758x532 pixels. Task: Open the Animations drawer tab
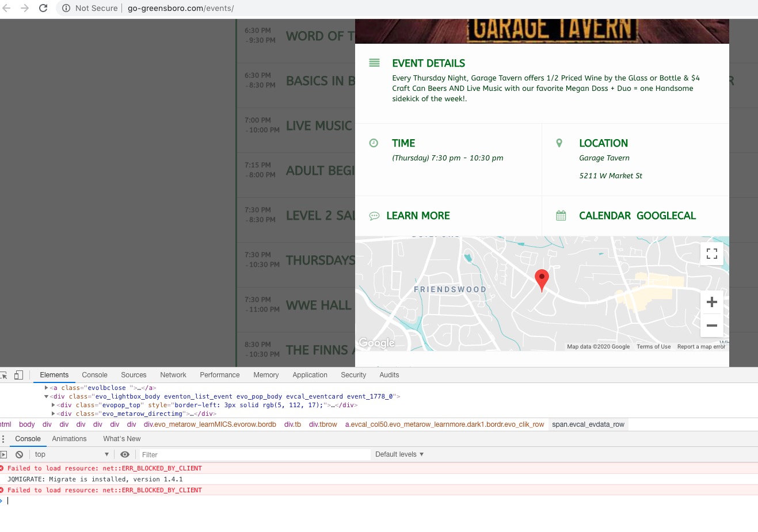point(69,439)
